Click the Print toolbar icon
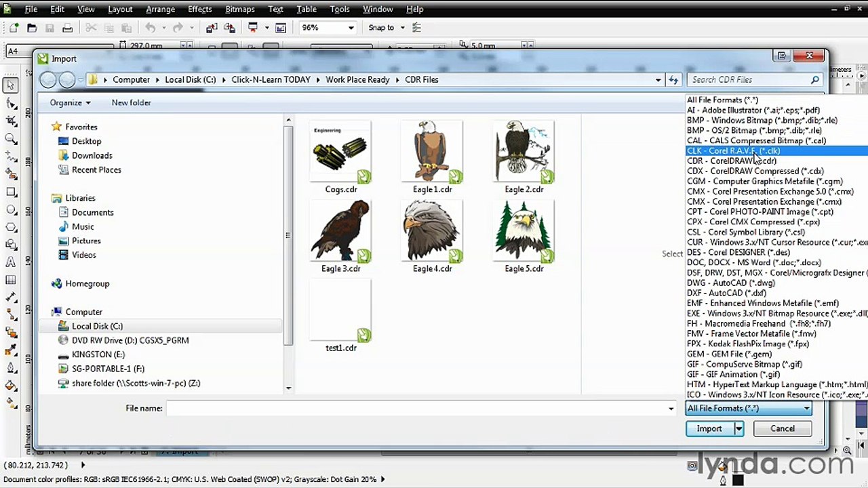Viewport: 868px width, 488px height. coord(67,28)
